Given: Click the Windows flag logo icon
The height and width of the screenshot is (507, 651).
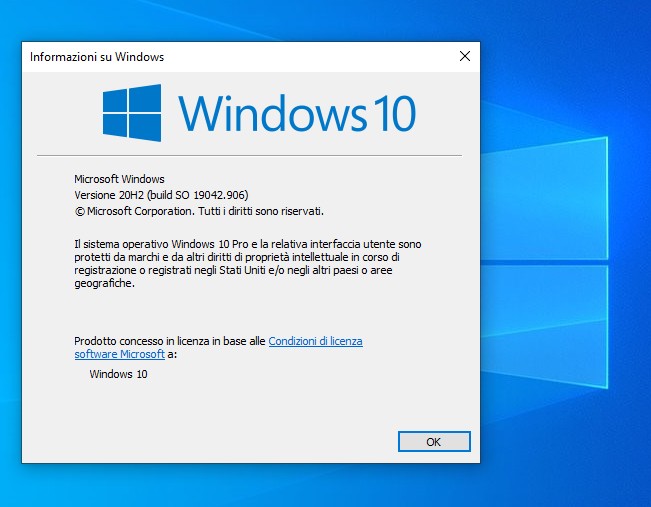Looking at the screenshot, I should tap(132, 113).
